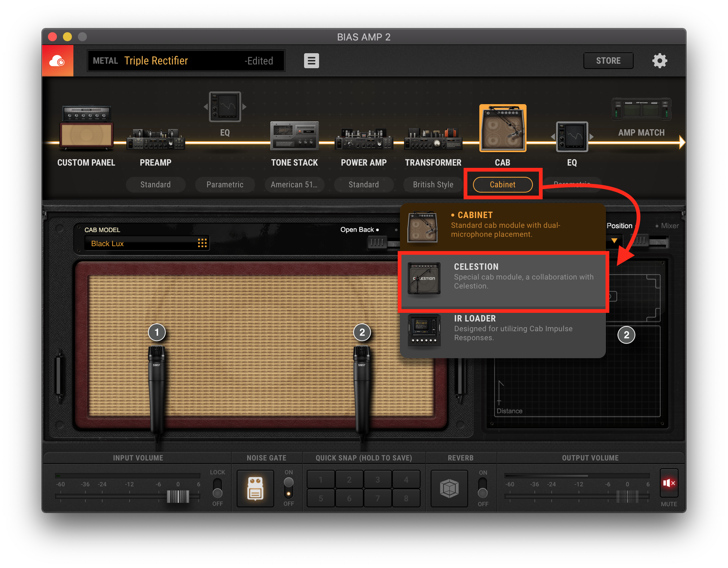Select Quick Snap slot 2
This screenshot has height=568, width=728.
(x=349, y=480)
